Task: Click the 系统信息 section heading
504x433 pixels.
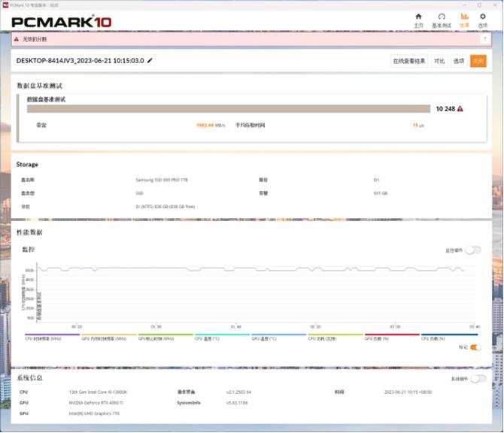Action: (x=29, y=378)
